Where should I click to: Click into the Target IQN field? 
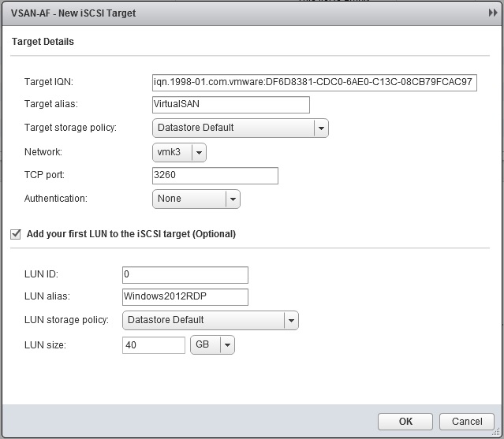(x=314, y=82)
